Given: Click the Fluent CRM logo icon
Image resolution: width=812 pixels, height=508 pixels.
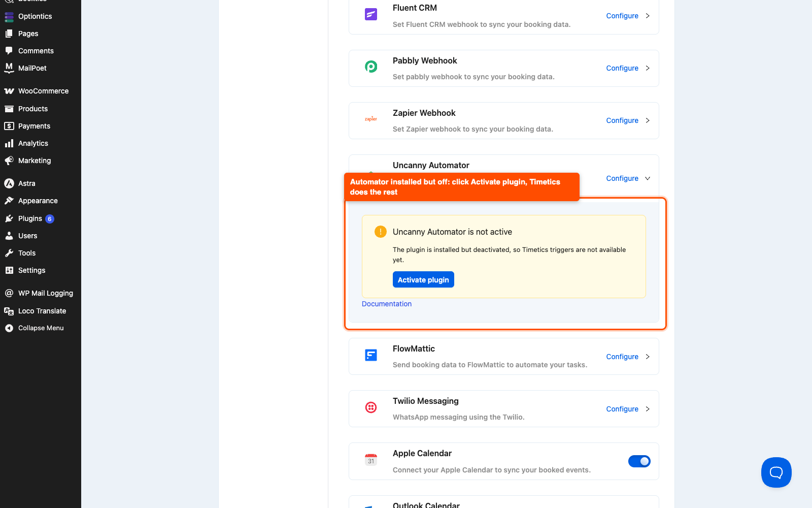Looking at the screenshot, I should tap(371, 14).
